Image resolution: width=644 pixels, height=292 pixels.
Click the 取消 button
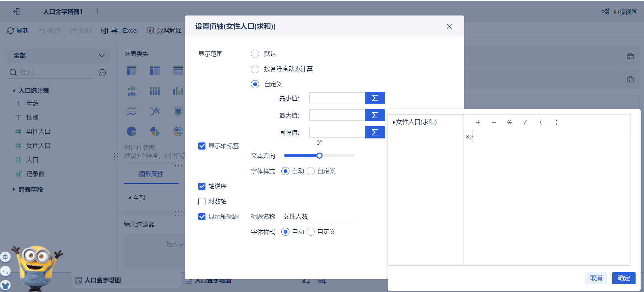pos(596,278)
